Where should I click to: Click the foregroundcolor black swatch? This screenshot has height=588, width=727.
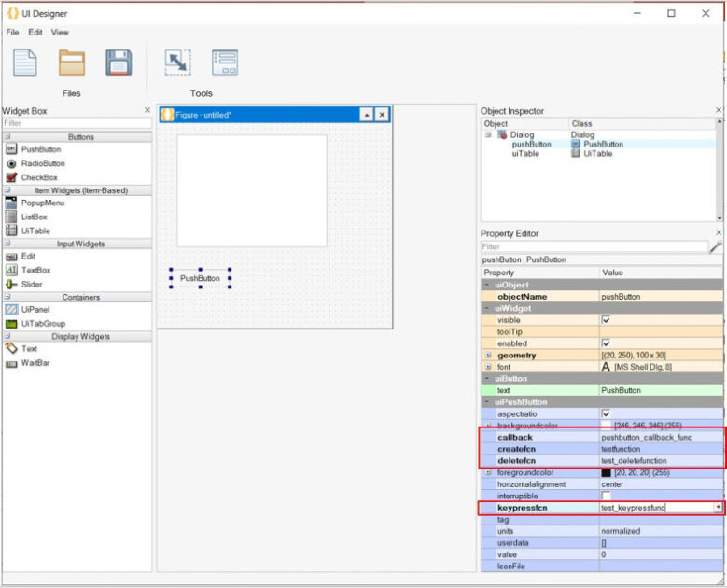point(606,473)
